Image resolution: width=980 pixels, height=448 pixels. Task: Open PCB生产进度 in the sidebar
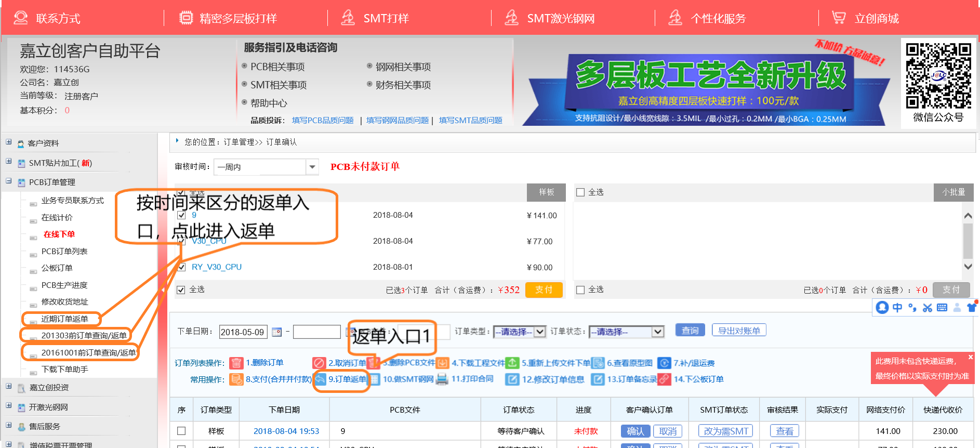point(64,285)
